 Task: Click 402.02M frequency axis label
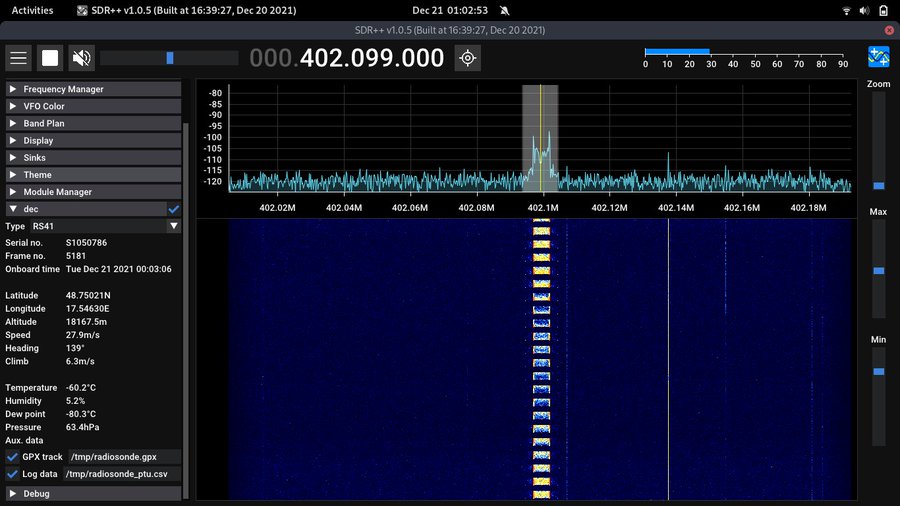277,208
